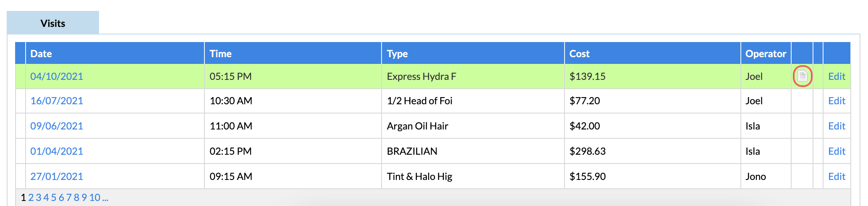
Task: Edit the 1/2 Head of Foi visit
Action: [837, 101]
